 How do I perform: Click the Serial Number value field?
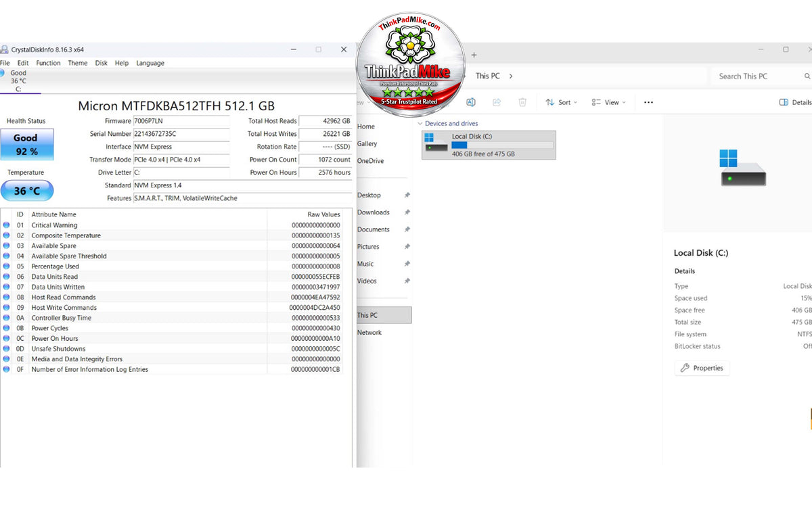[x=181, y=134]
